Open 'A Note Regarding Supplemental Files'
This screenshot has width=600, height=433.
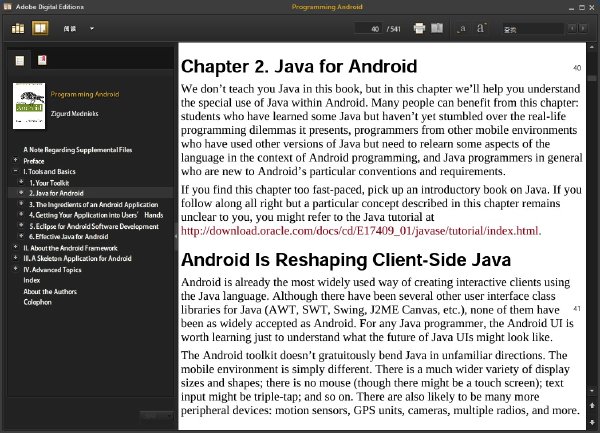pyautogui.click(x=78, y=150)
